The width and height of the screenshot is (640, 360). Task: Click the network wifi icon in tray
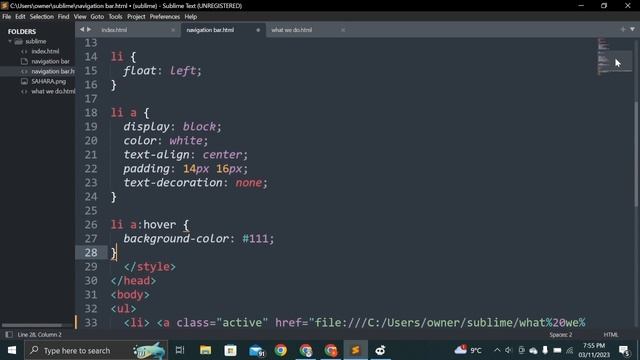[570, 350]
